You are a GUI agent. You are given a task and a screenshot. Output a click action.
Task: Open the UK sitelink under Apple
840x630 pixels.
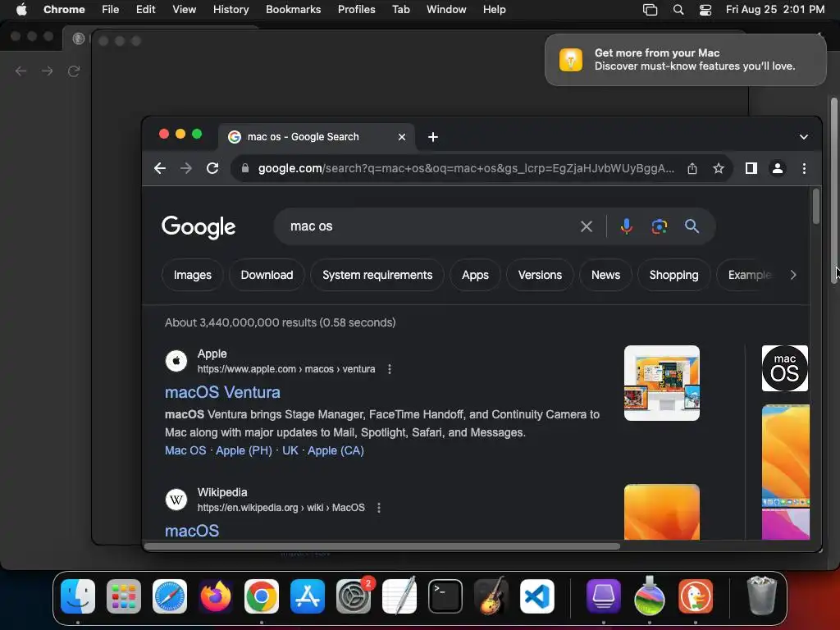[x=290, y=450]
